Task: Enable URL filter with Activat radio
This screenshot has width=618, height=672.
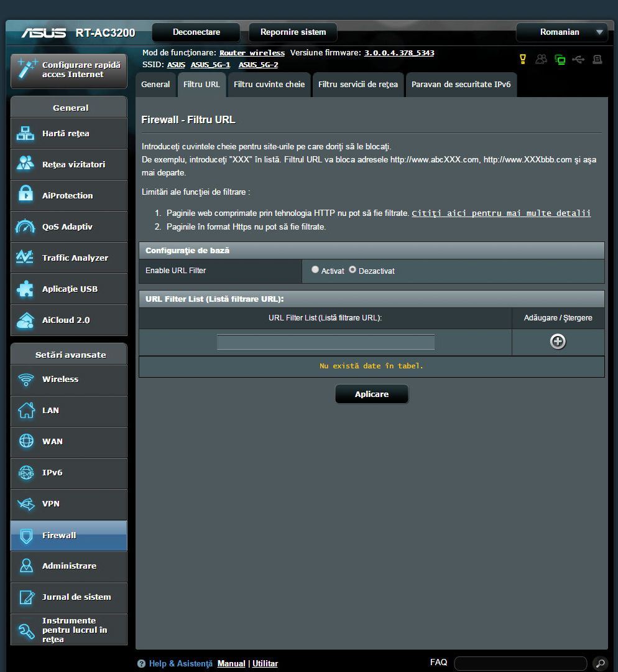Action: tap(315, 270)
